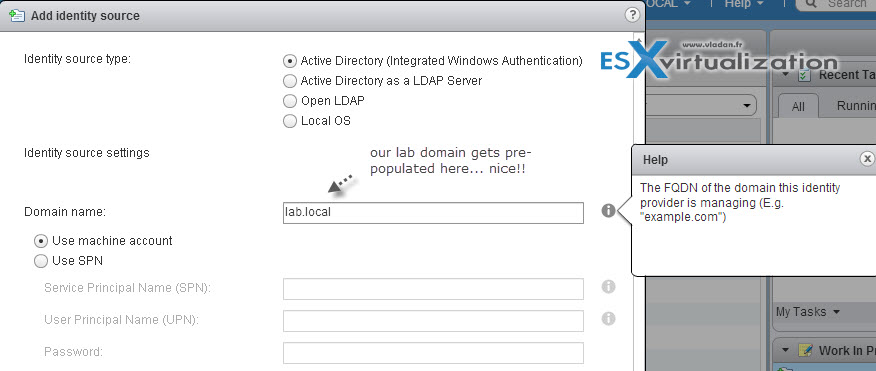Enable the Use SPN option
876x371 pixels.
tap(41, 261)
